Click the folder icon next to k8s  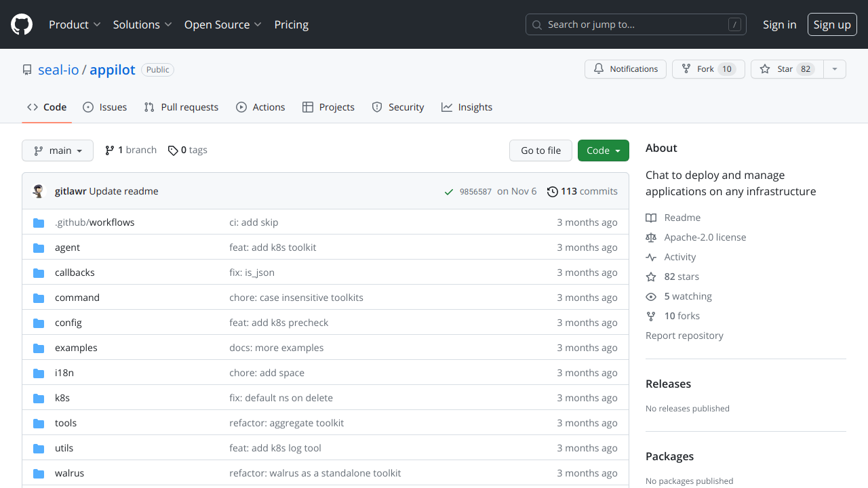39,398
